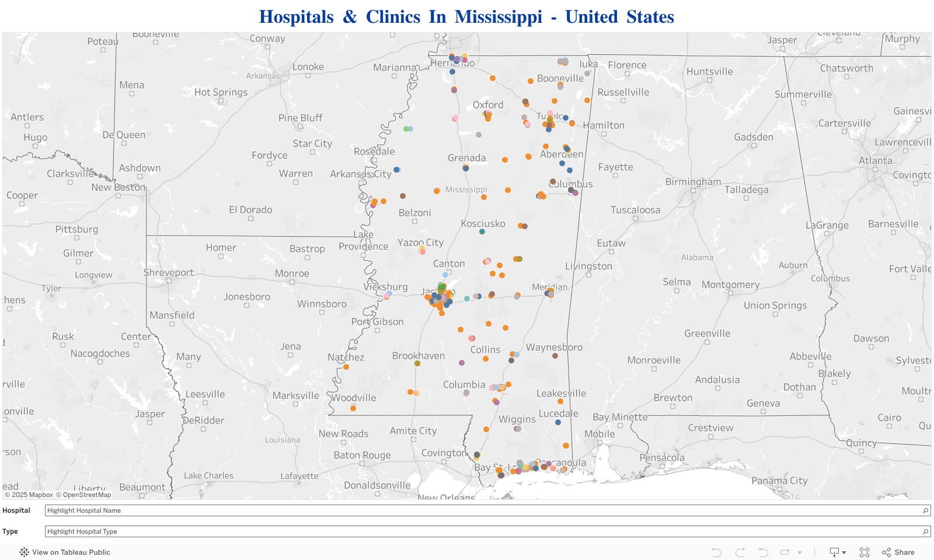
Task: Click the 'Montgomery' map label
Action: [731, 285]
